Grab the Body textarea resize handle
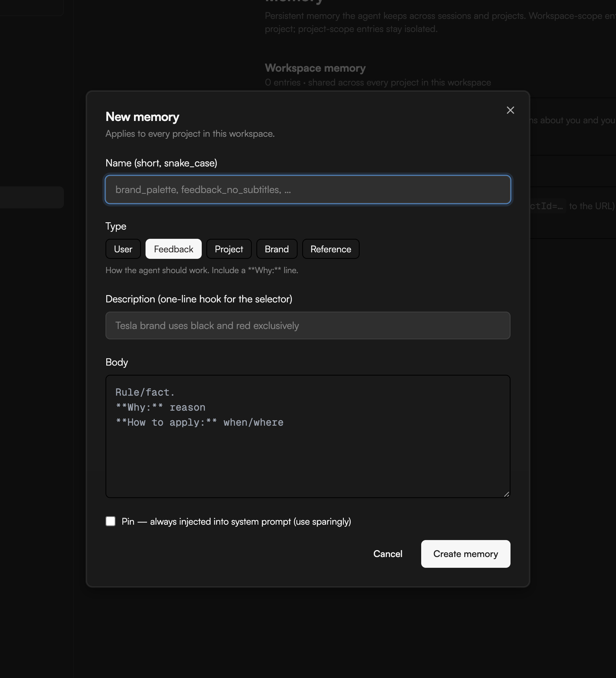This screenshot has height=678, width=616. pos(506,494)
